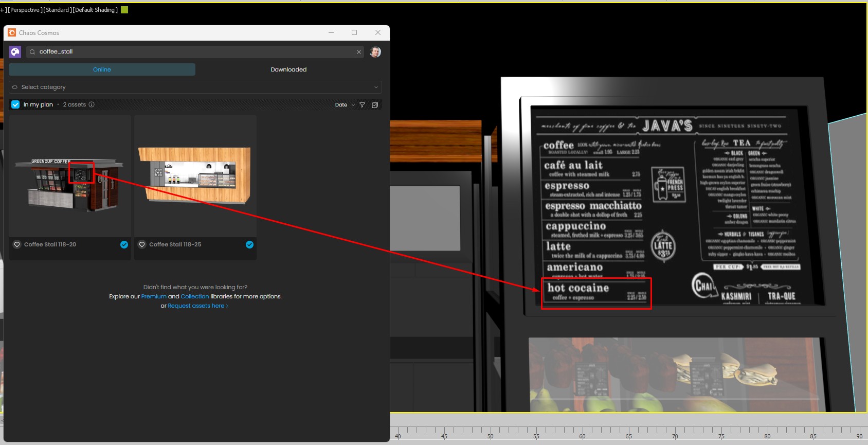
Task: Jump to frame 60 on the timeline
Action: tap(582, 436)
